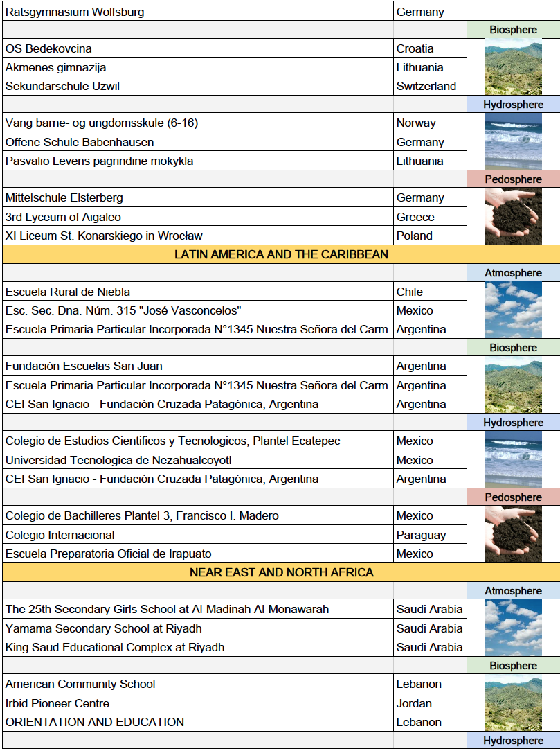560x751 pixels.
Task: Select the Pedosphere label above Colegio de Bachilleres
Action: (513, 497)
